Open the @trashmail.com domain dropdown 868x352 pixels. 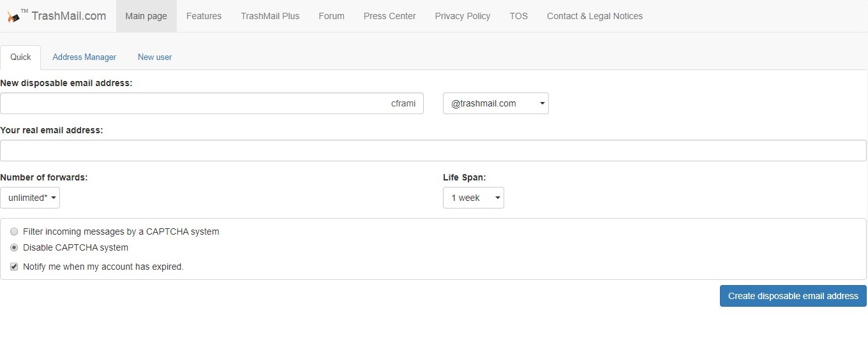coord(495,103)
